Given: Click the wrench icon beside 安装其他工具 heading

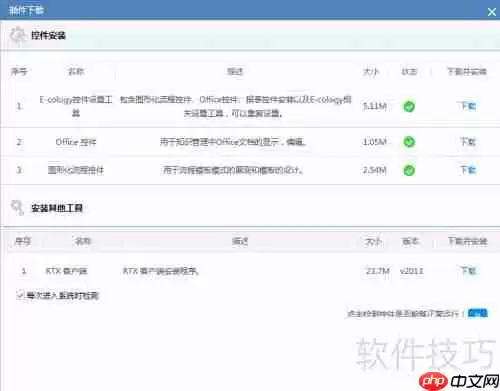Looking at the screenshot, I should pos(17,208).
